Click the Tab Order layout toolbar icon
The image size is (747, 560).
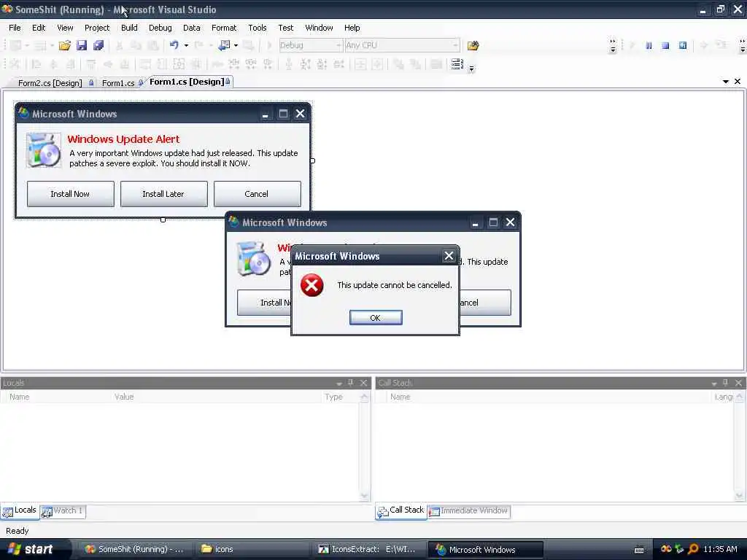457,64
